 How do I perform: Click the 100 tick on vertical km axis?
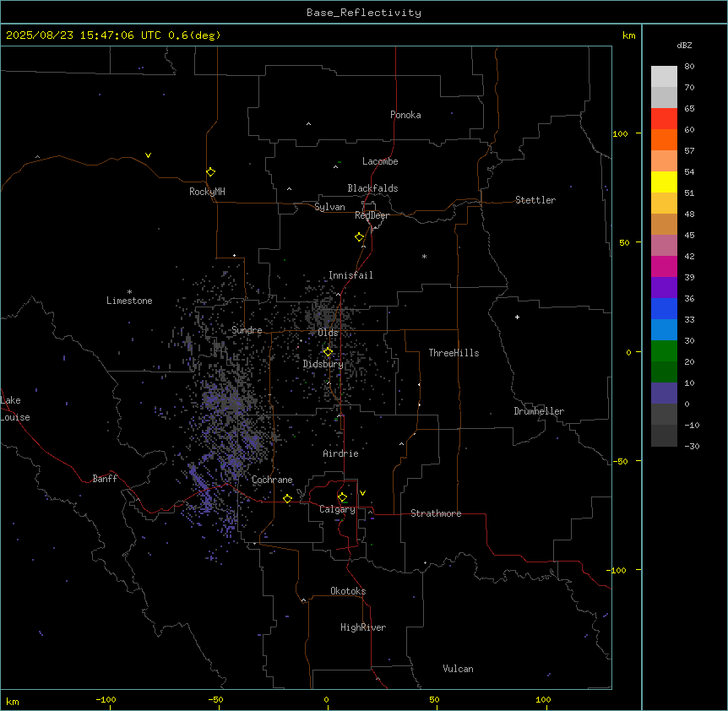[x=621, y=133]
